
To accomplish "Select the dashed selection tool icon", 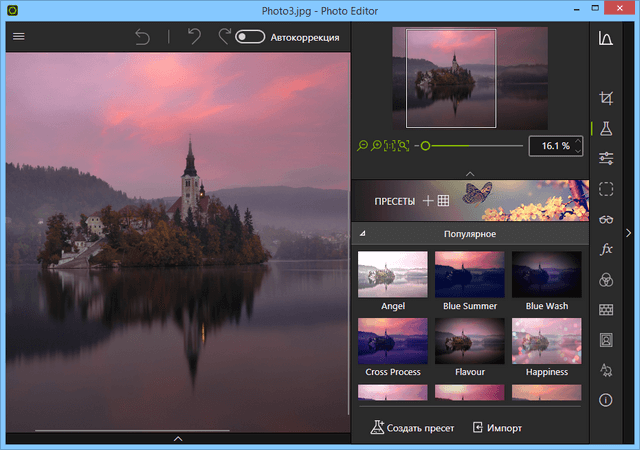I will coord(605,189).
